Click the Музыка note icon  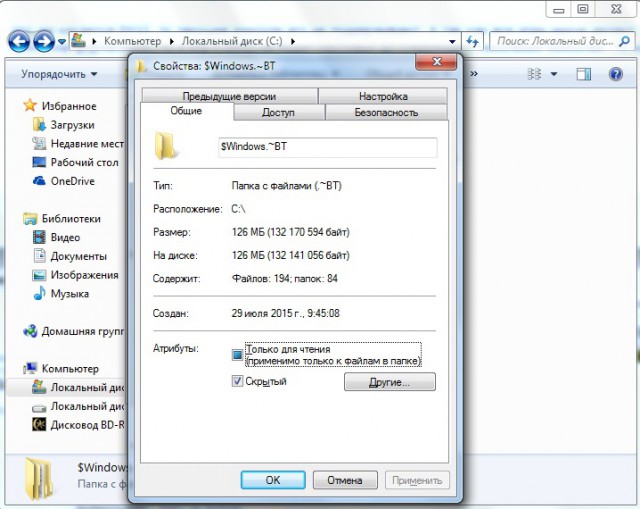(39, 293)
